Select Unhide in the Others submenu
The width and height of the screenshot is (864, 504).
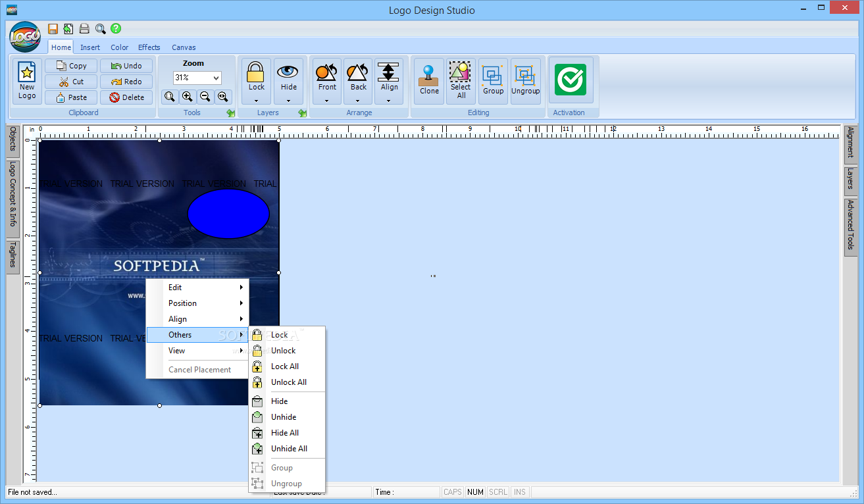(286, 417)
